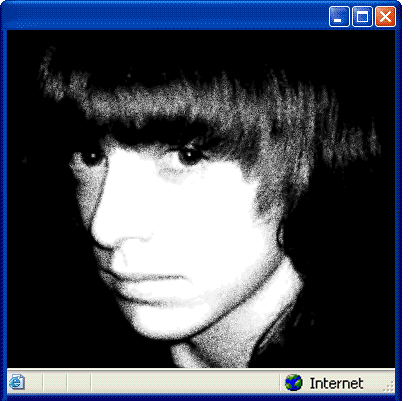Click the Internet Explorer page icon in status bar
This screenshot has height=401, width=420.
[x=16, y=382]
